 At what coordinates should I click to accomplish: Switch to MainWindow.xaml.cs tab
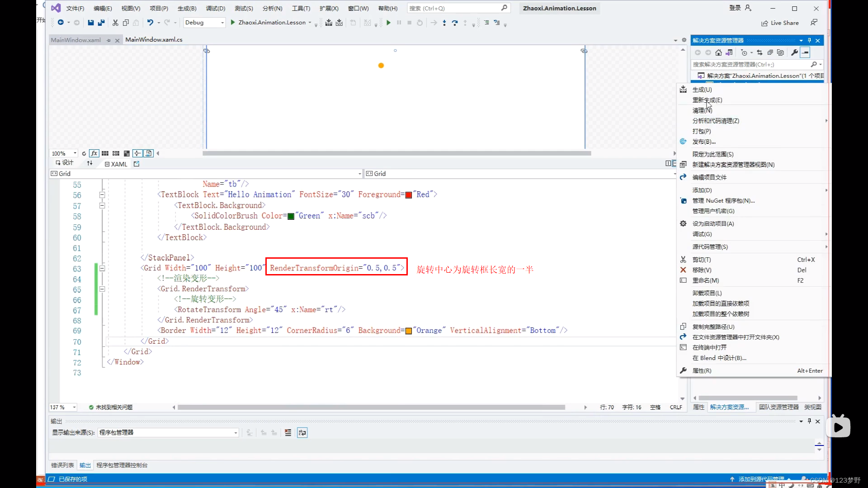tap(154, 39)
